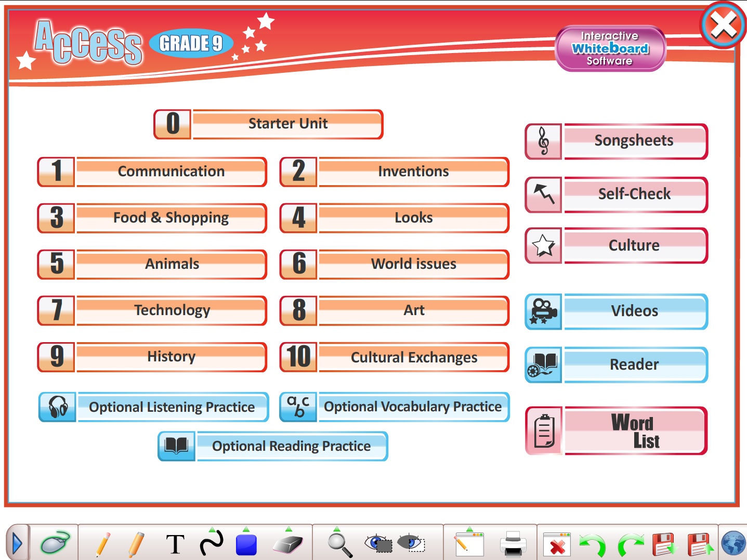The image size is (747, 560).
Task: Open the Word List
Action: [x=634, y=431]
